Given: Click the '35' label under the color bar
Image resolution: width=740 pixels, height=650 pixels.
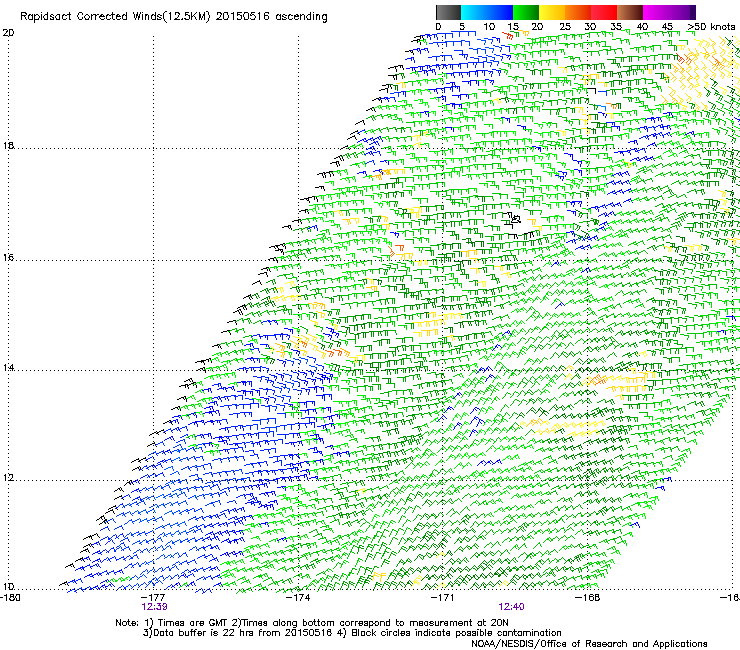Looking at the screenshot, I should [x=616, y=27].
